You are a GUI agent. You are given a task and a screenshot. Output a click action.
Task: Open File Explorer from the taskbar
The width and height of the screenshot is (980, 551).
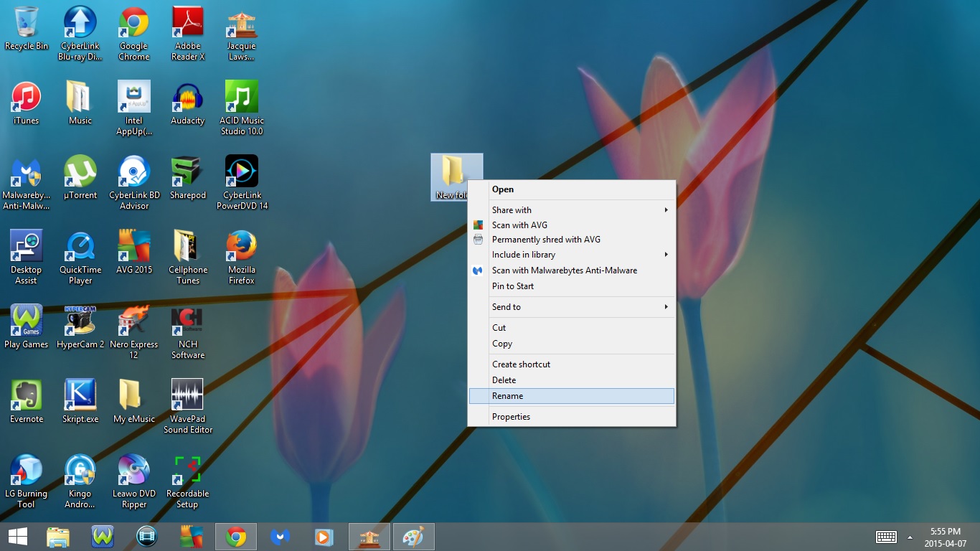click(58, 537)
